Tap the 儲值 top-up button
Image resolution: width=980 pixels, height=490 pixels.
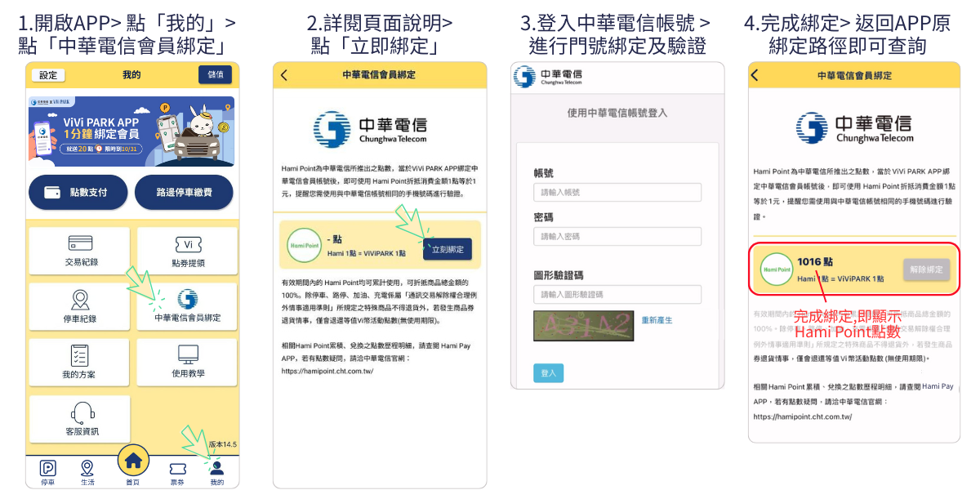coord(216,75)
